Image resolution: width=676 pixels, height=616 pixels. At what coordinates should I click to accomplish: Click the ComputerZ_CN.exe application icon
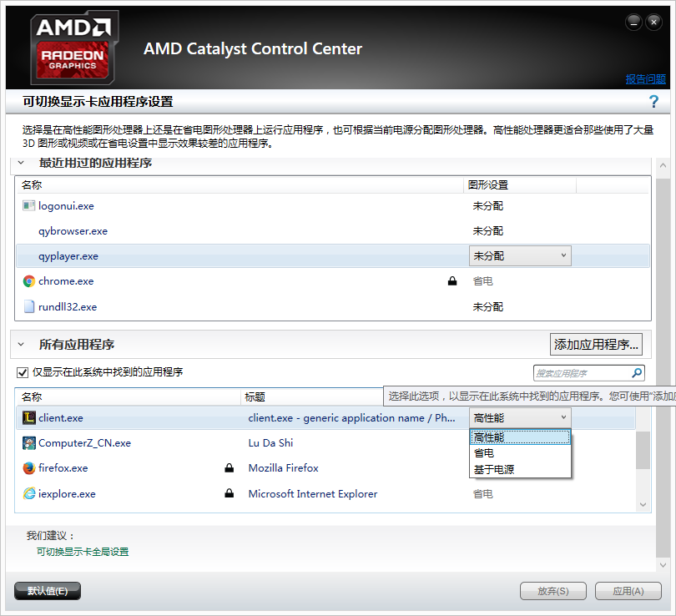tap(29, 442)
